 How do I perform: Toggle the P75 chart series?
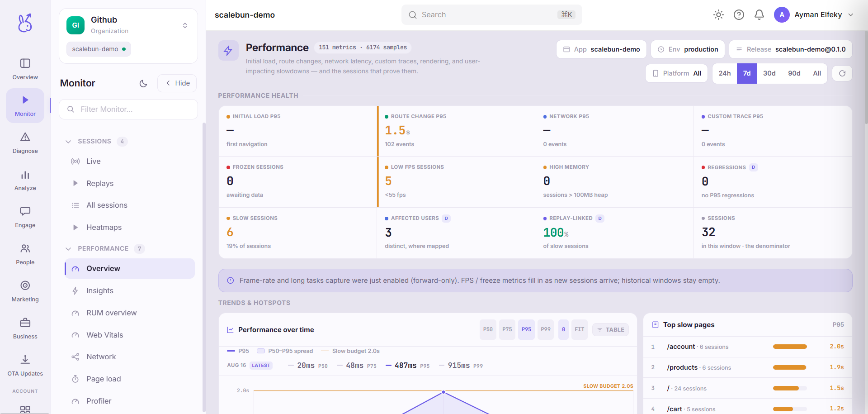tap(507, 329)
